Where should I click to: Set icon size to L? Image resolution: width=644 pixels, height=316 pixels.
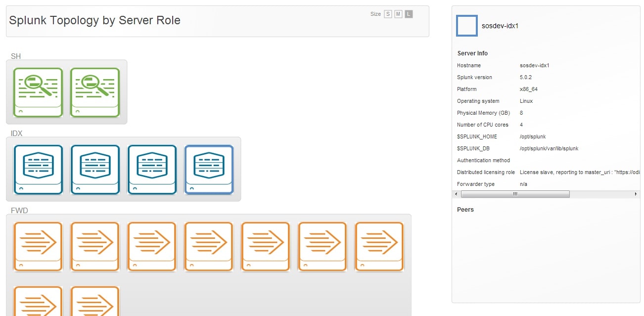(409, 14)
